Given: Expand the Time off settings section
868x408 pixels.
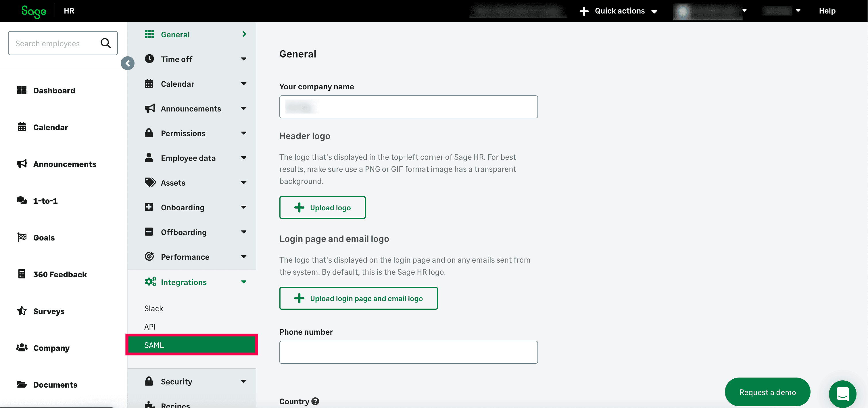Looking at the screenshot, I should click(195, 59).
